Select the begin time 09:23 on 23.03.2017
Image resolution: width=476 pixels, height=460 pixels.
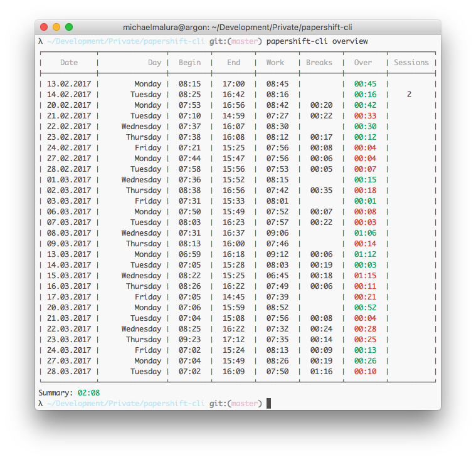coord(189,339)
